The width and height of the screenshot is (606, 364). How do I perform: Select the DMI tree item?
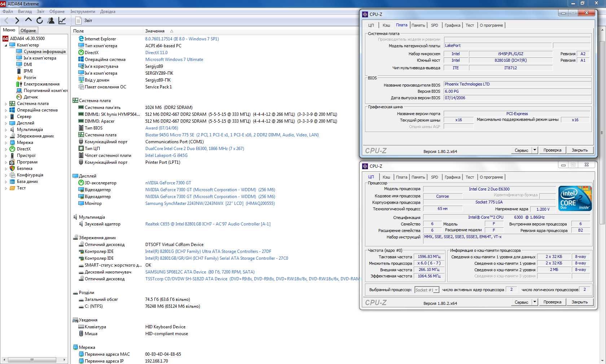[28, 65]
